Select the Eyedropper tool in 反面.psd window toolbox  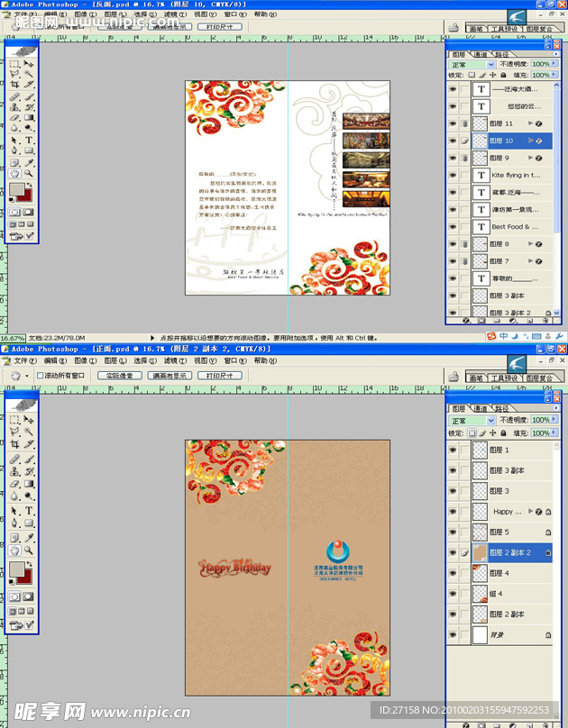(30, 162)
